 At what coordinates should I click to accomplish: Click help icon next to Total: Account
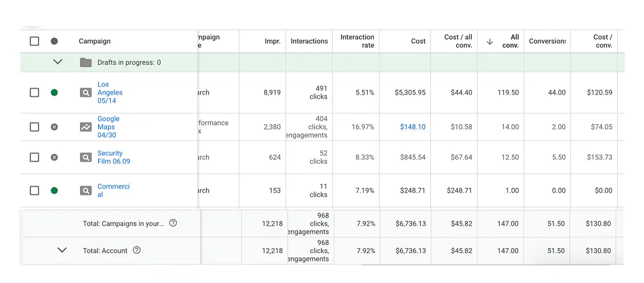point(137,250)
